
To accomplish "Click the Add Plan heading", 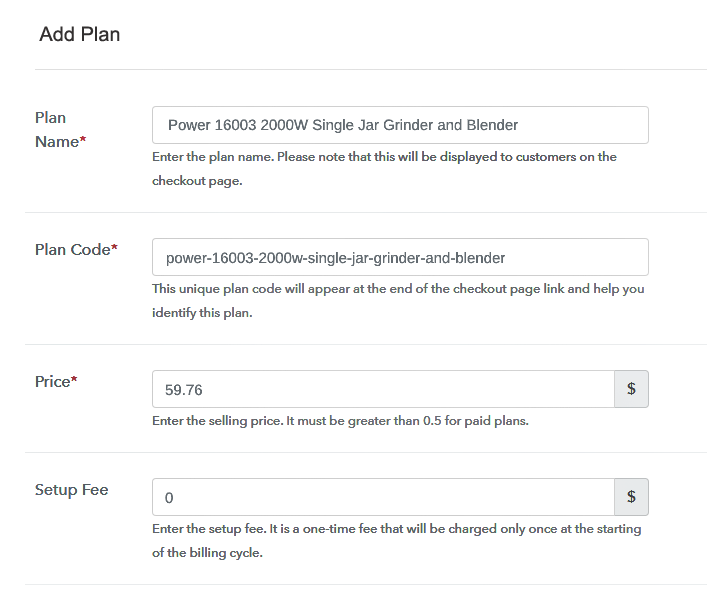I will click(80, 34).
